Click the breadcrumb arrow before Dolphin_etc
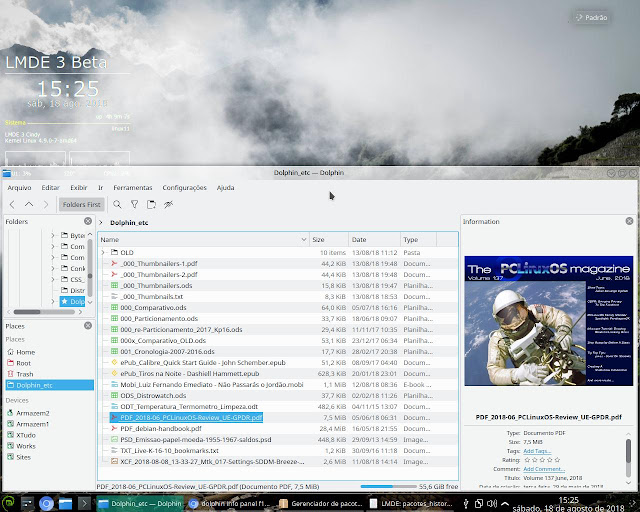 click(x=101, y=223)
